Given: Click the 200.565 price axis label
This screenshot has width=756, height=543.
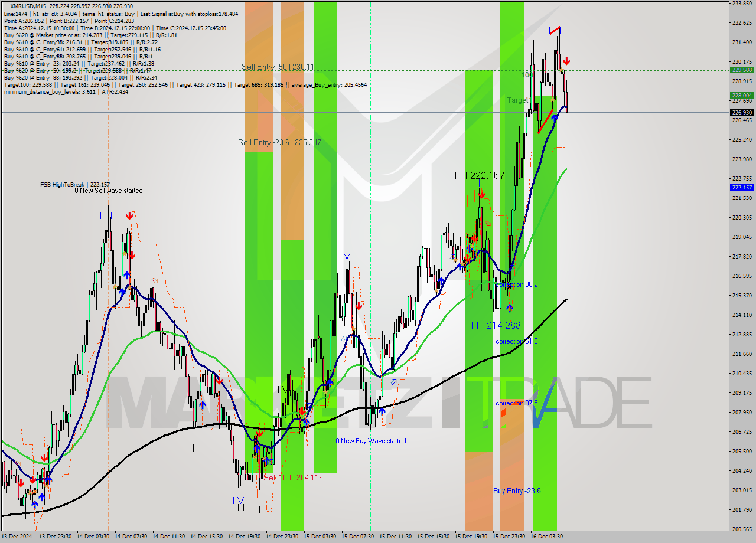Looking at the screenshot, I should [x=742, y=529].
